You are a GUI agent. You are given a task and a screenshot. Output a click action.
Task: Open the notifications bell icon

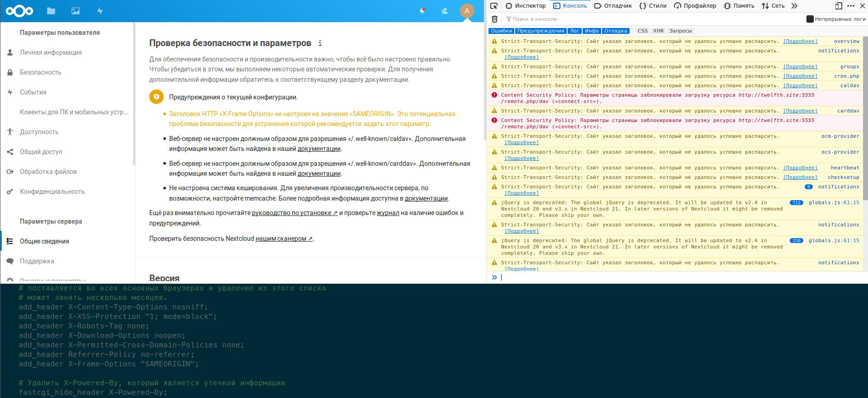(422, 11)
